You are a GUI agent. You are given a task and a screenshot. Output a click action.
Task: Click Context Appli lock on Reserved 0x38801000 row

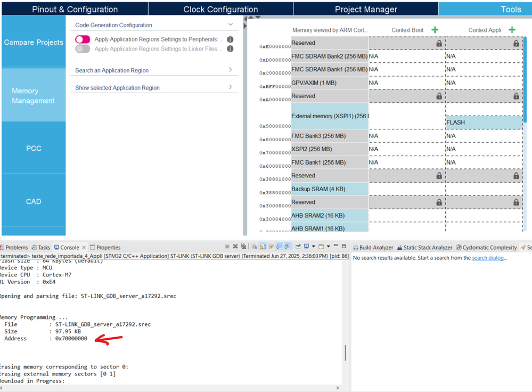516,175
